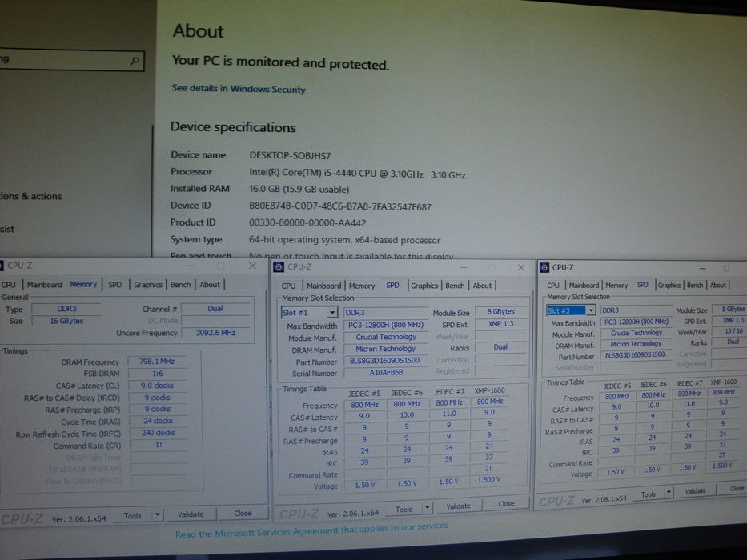Switch to CPU tab in middle CPU-Z window
The width and height of the screenshot is (747, 560).
click(x=288, y=286)
